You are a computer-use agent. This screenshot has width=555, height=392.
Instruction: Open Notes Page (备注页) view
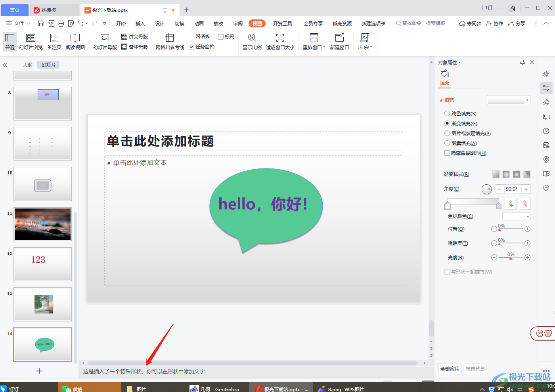[x=54, y=42]
